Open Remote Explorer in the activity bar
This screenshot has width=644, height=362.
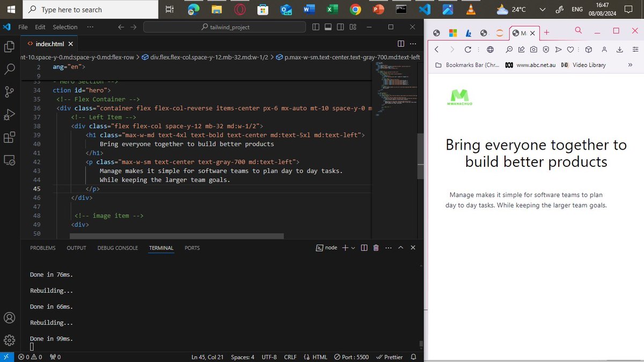[9, 160]
